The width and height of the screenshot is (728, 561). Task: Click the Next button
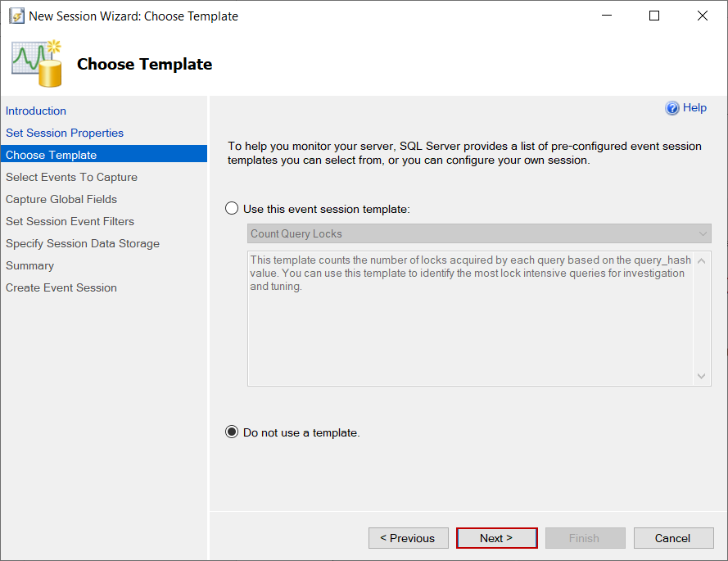(x=496, y=538)
